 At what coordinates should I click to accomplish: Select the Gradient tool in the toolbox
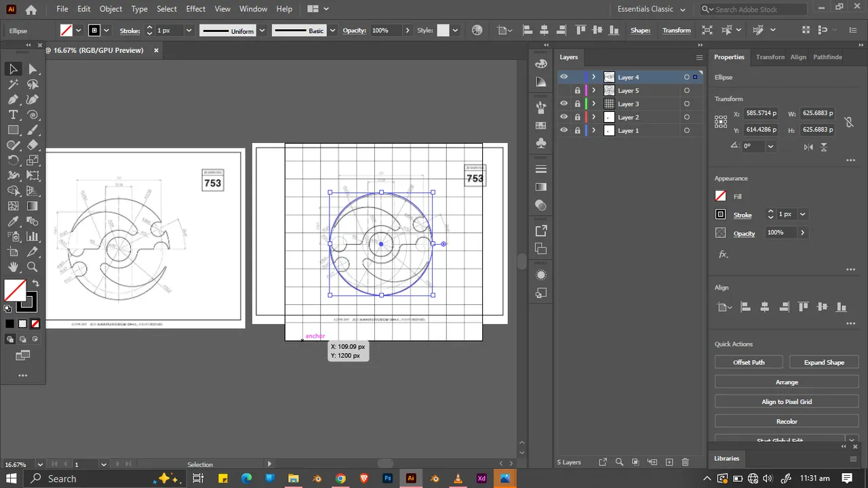coord(33,206)
